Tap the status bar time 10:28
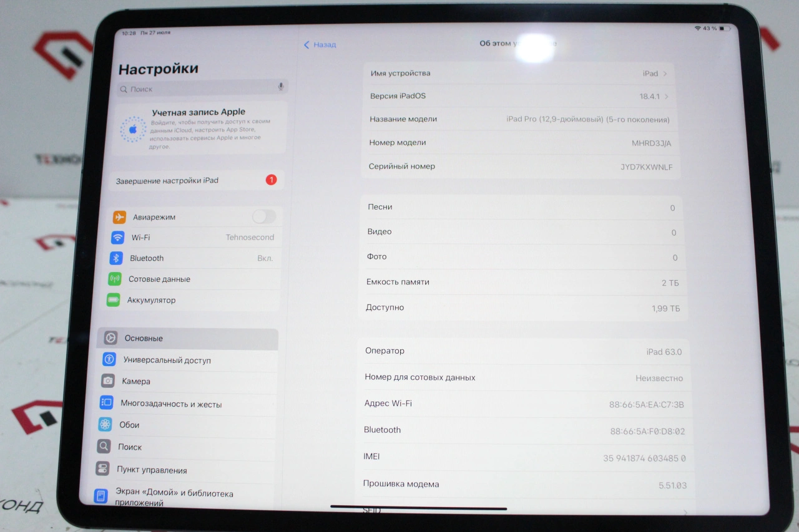 tap(129, 33)
